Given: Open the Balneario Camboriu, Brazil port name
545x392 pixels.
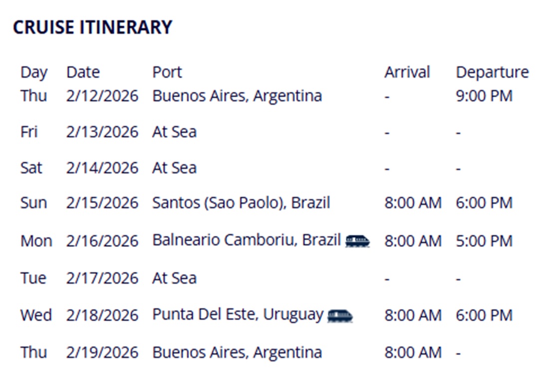Looking at the screenshot, I should pos(247,240).
